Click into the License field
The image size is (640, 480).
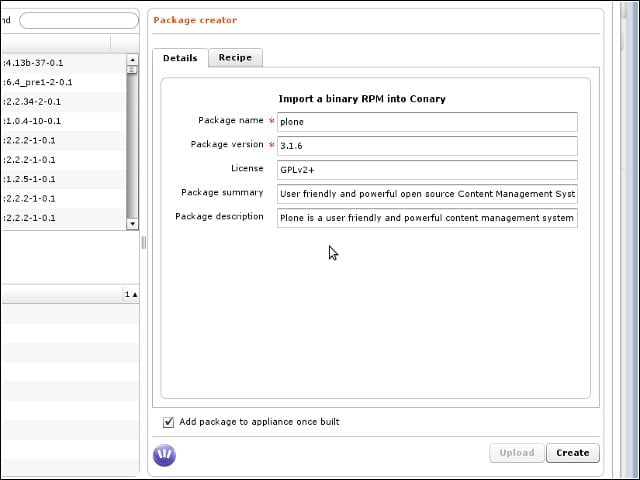427,170
